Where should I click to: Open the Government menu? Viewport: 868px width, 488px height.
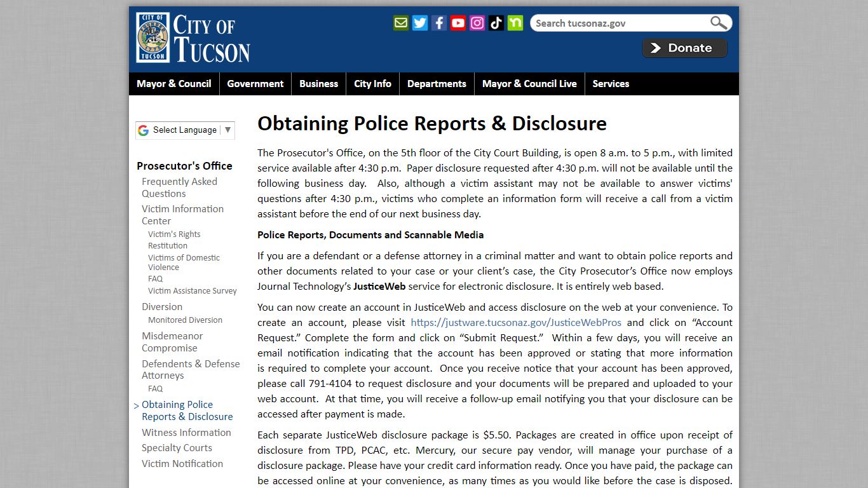tap(255, 84)
